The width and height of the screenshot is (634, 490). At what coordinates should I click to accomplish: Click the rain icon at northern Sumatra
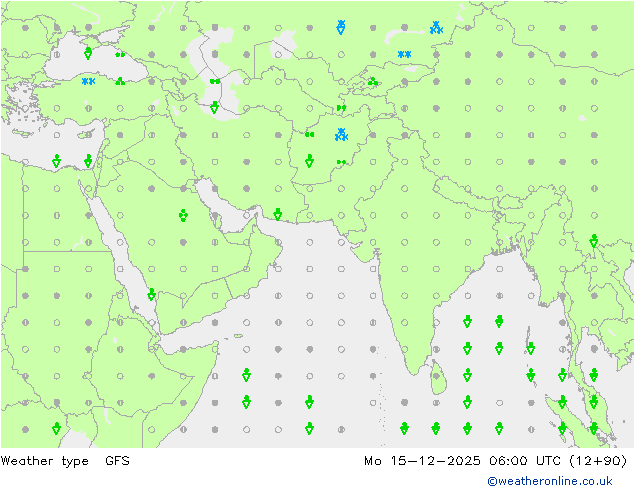562,401
